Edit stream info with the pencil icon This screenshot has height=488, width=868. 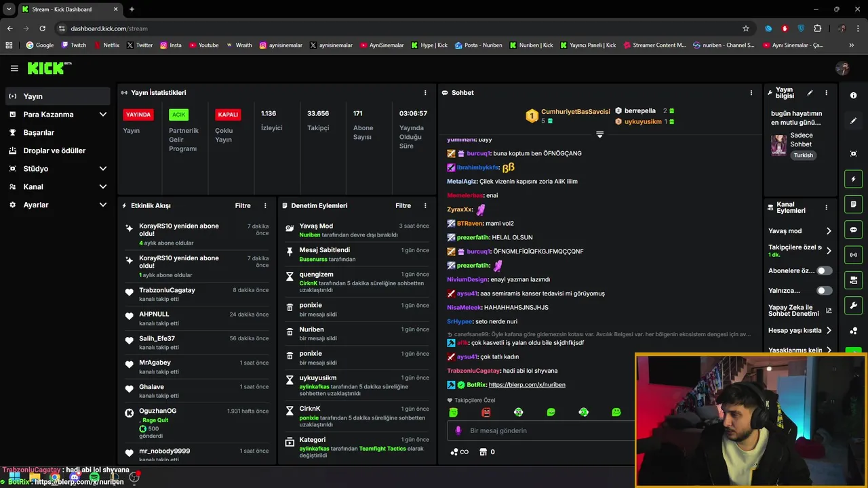coord(810,93)
